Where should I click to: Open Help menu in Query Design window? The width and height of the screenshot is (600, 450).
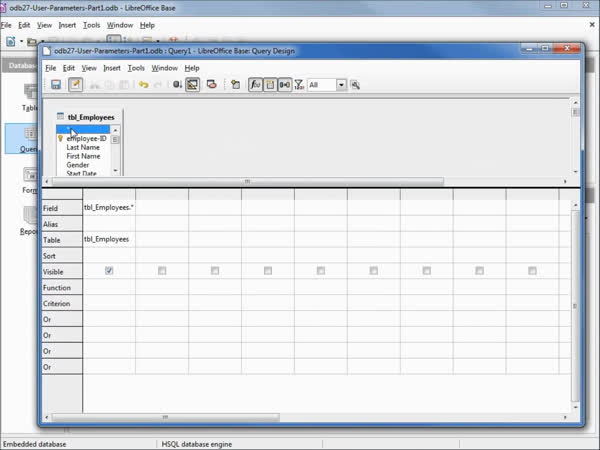[192, 68]
